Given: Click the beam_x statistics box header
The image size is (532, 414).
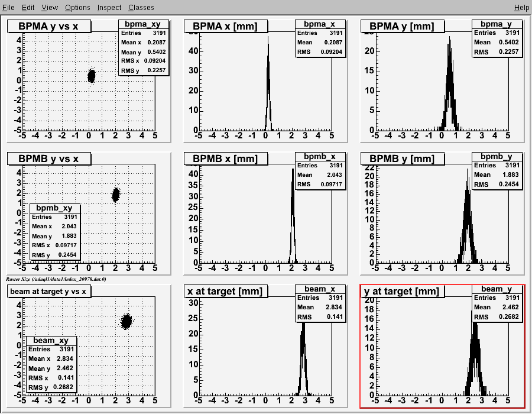Looking at the screenshot, I should tap(320, 289).
